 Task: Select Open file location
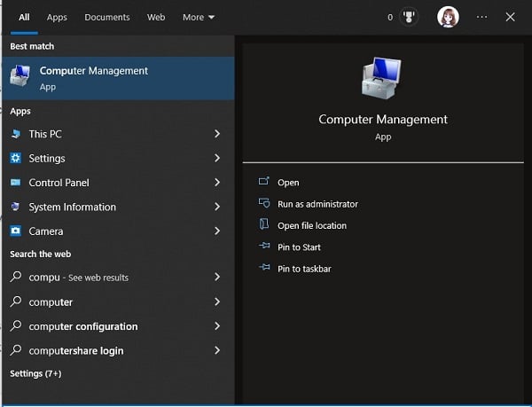311,225
